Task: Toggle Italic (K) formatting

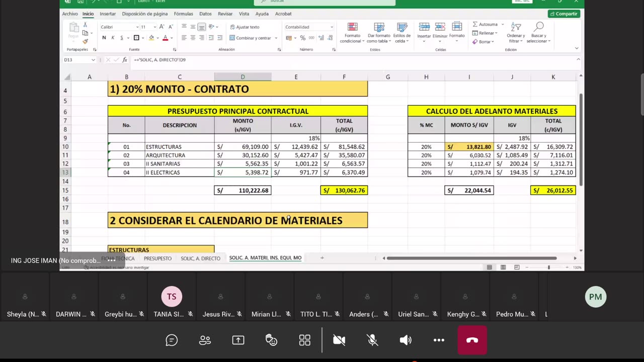Action: pos(113,38)
